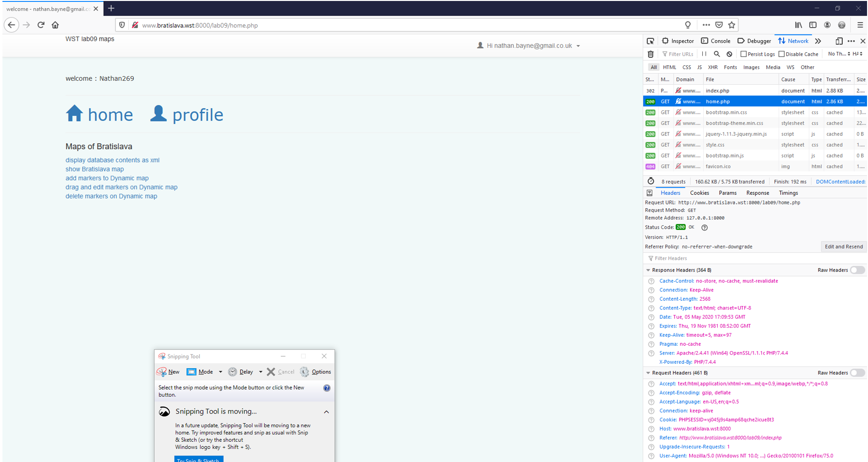This screenshot has width=868, height=462.
Task: Activate the element picker tool in DevTools
Action: click(650, 41)
